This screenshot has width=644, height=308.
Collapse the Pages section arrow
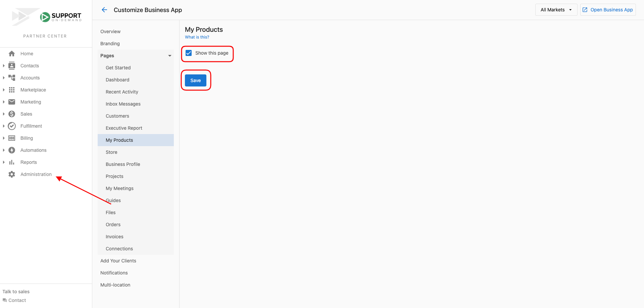170,56
